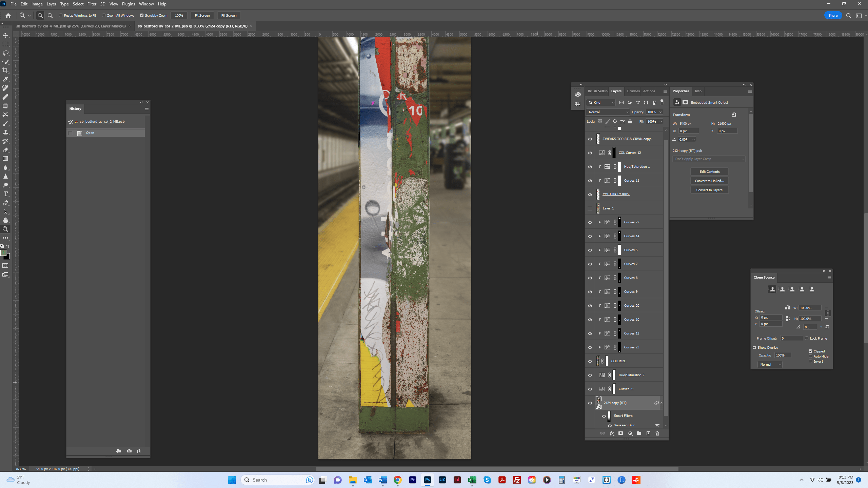Image resolution: width=868 pixels, height=488 pixels.
Task: Click the Edit Contents button
Action: [x=709, y=171]
